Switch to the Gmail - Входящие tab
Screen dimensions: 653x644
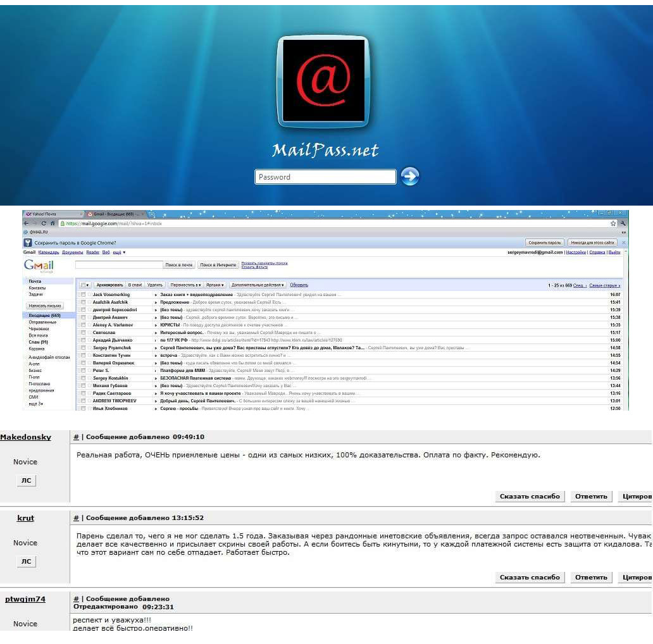115,214
